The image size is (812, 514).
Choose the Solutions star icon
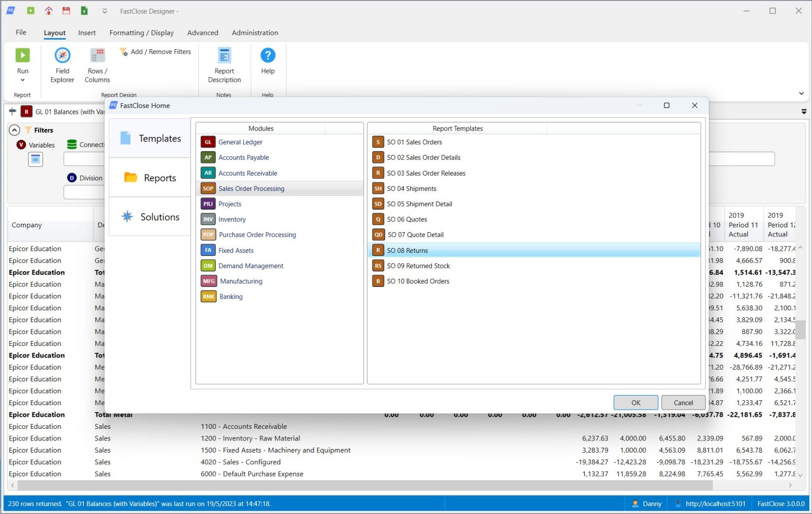click(x=127, y=217)
